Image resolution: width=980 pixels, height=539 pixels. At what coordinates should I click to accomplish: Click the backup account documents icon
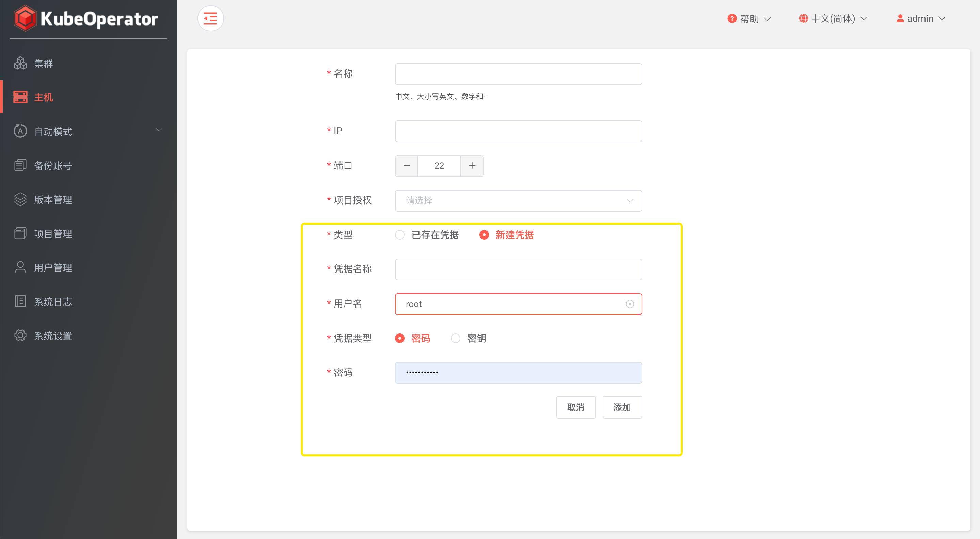coord(20,165)
